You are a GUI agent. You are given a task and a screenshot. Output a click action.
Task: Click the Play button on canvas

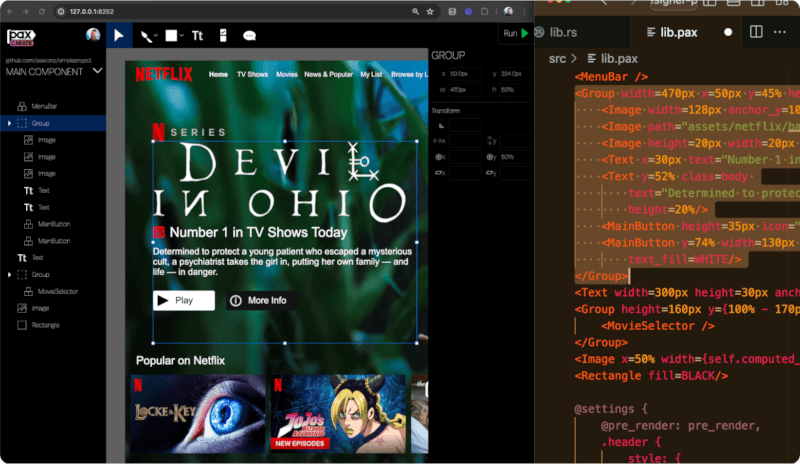(184, 300)
